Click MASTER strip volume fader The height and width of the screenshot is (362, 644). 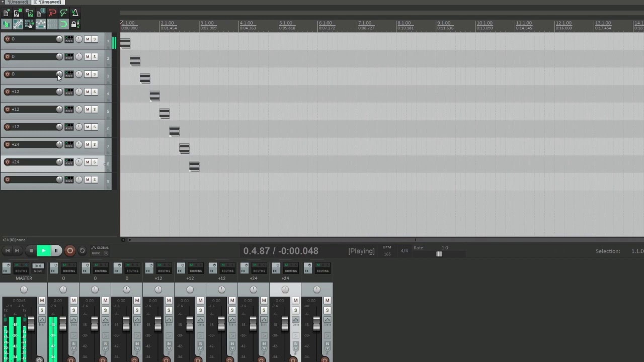[x=31, y=324]
